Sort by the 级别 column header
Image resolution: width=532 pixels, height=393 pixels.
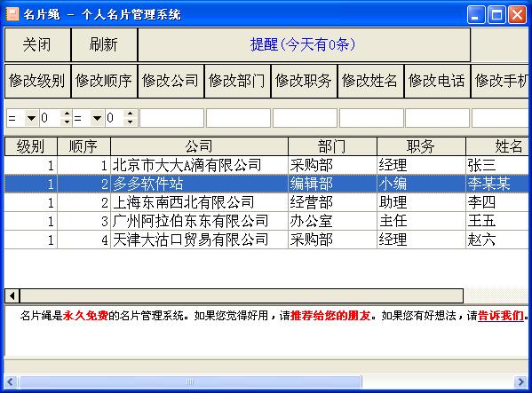pos(31,146)
